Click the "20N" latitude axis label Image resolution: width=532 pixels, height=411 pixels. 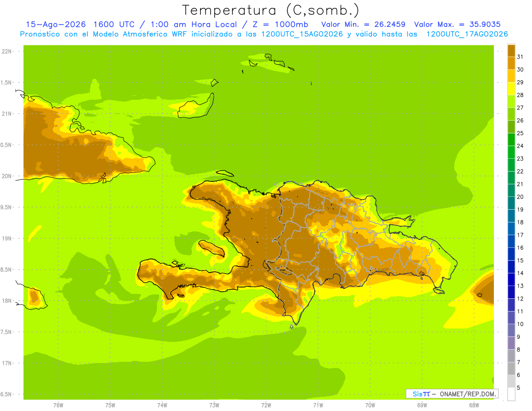8,176
